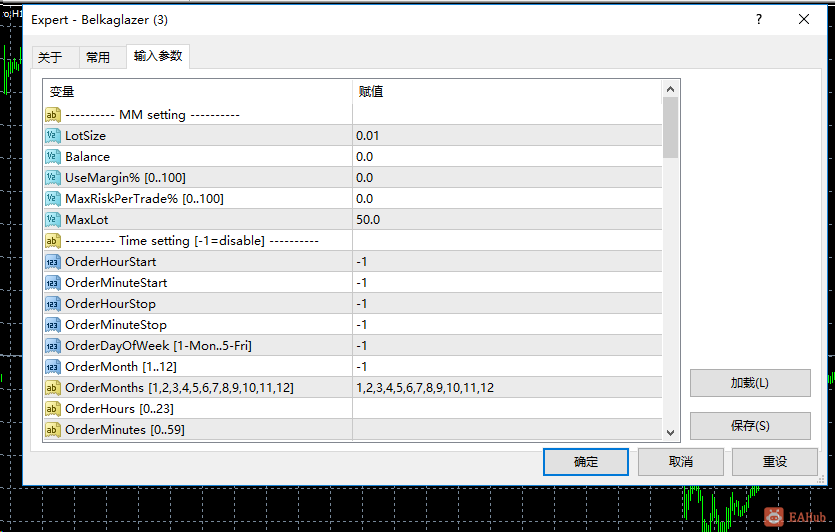Click the integer icon next to OrderMinuteStart
Screen dimensions: 835x532
point(52,283)
